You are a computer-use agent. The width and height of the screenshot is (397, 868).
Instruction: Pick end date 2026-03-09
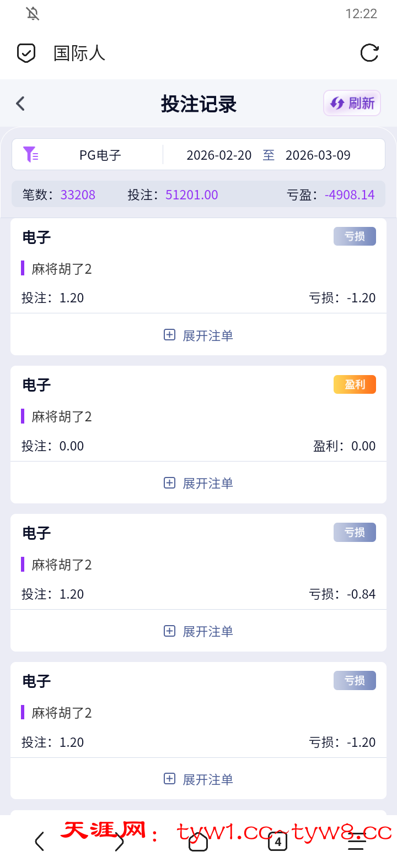(x=318, y=155)
